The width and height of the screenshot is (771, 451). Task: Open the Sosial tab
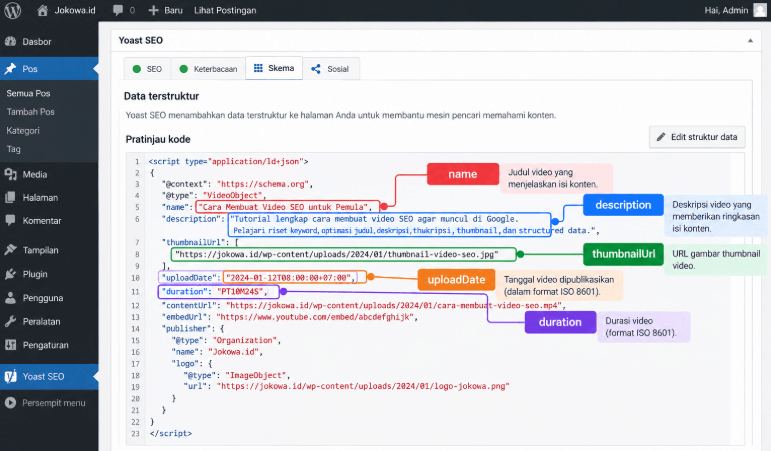331,68
